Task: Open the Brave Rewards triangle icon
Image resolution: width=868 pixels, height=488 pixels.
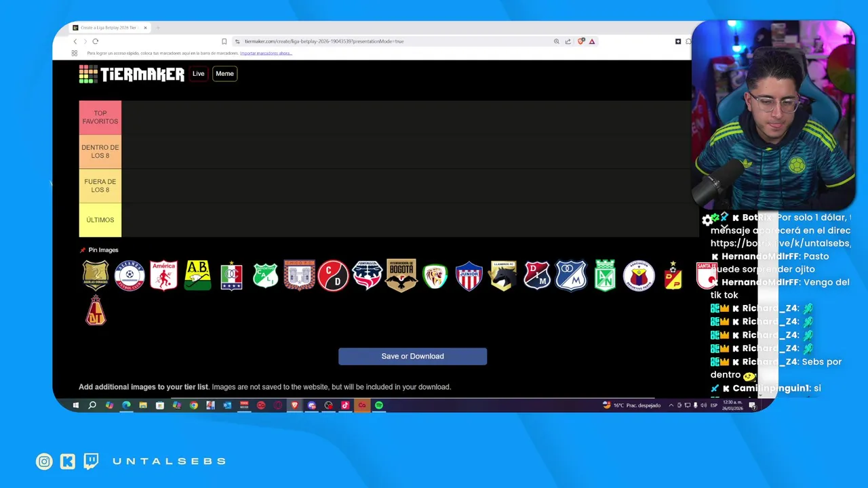Action: coord(592,41)
